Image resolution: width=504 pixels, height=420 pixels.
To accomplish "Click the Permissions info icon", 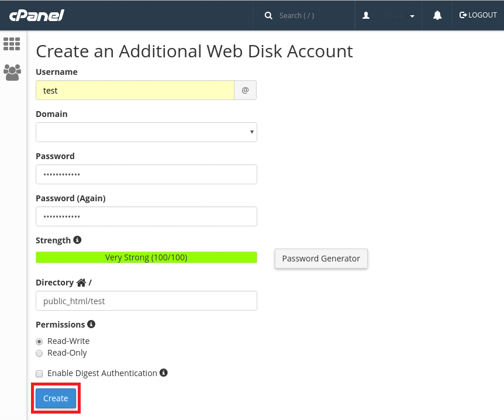I will point(91,324).
